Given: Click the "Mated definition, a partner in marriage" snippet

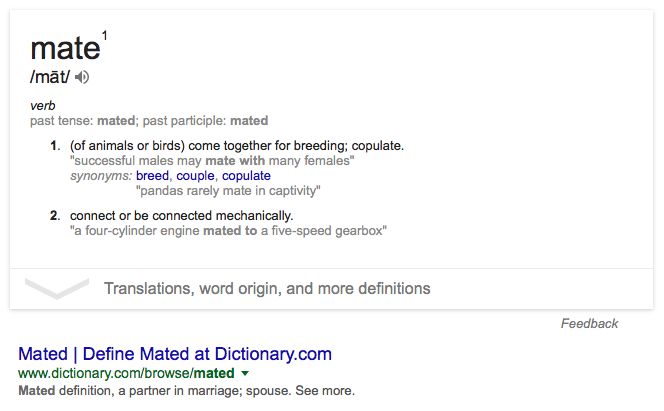Looking at the screenshot, I should coord(186,390).
